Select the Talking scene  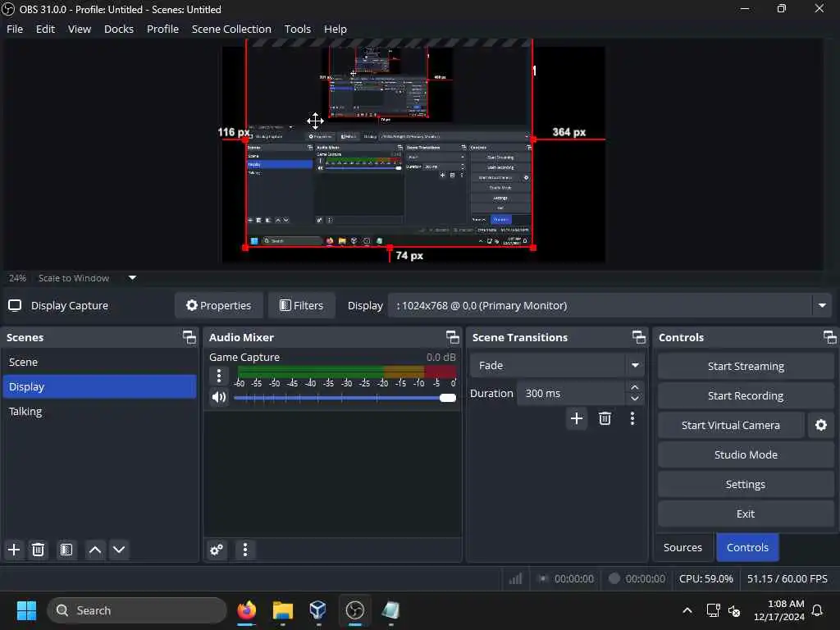tap(99, 412)
